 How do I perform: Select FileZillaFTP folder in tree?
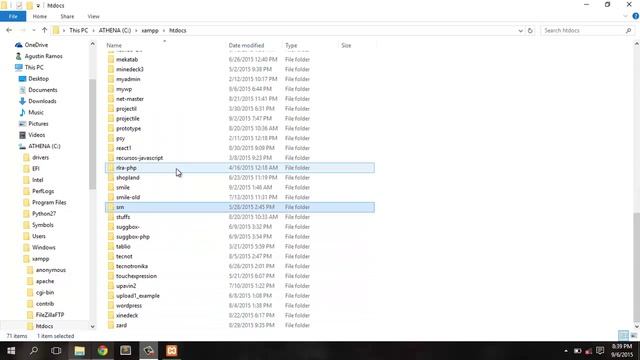coord(50,315)
